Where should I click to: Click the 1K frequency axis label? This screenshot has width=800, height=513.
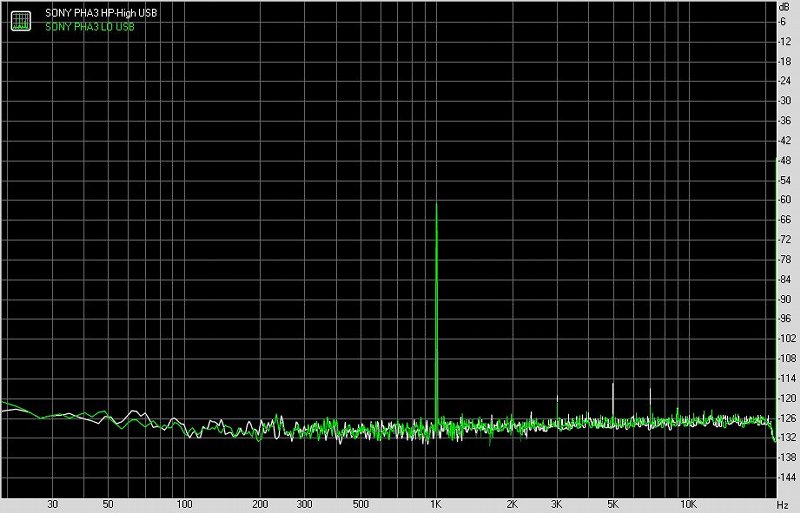435,504
